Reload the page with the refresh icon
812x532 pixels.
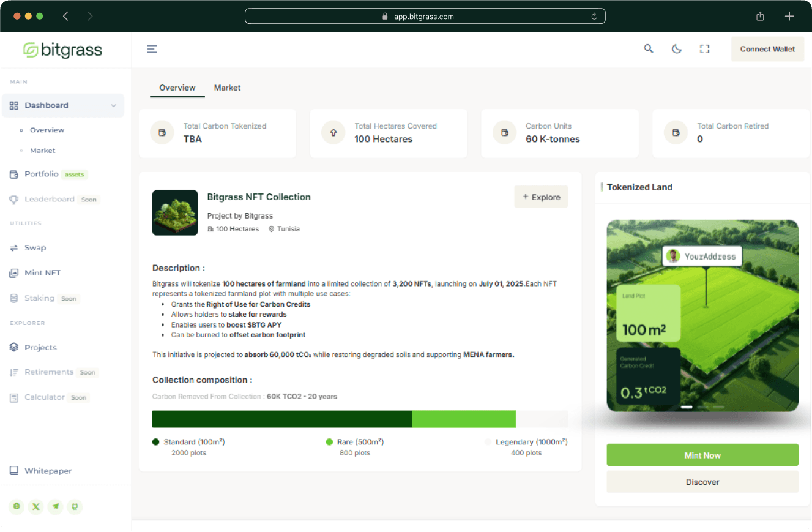(594, 17)
